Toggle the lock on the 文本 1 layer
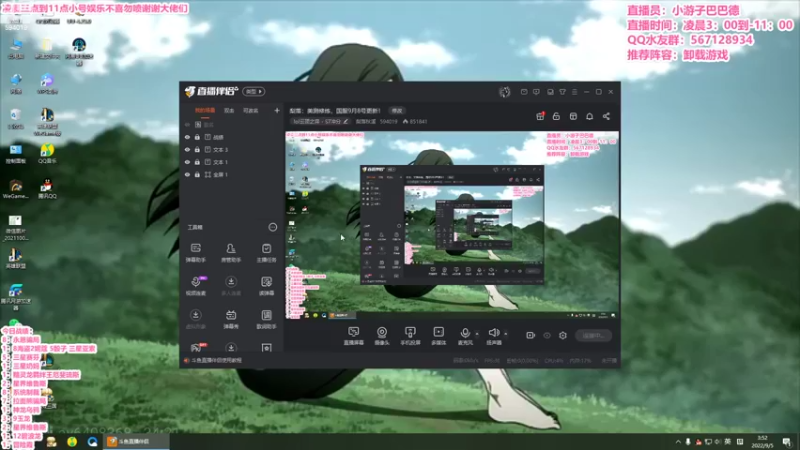The height and width of the screenshot is (450, 800). [197, 162]
